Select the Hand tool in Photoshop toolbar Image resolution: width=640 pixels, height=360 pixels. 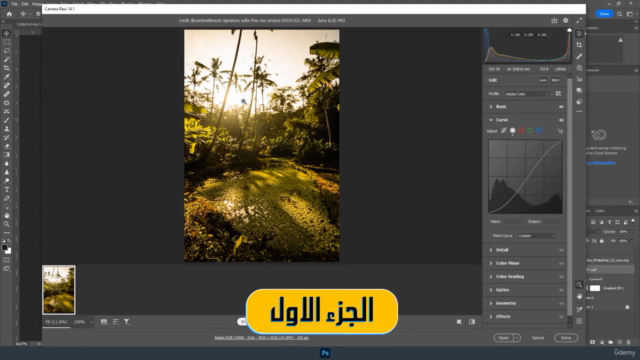(x=7, y=215)
